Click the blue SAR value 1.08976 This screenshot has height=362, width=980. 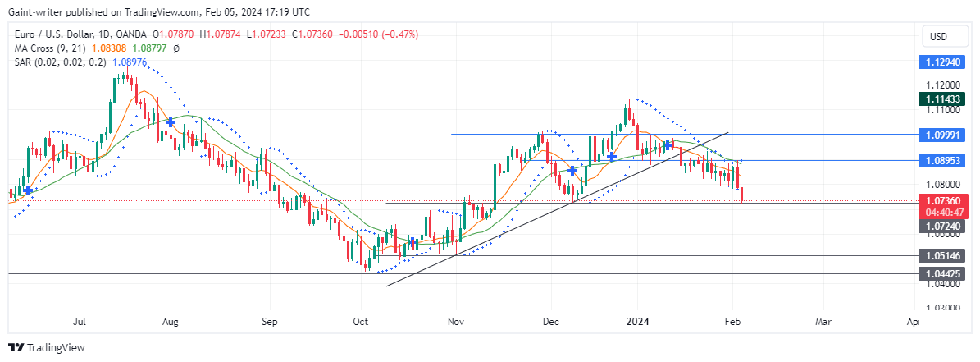click(x=130, y=62)
